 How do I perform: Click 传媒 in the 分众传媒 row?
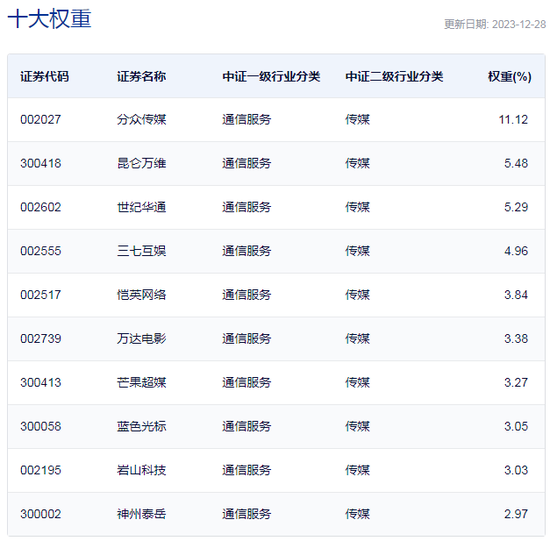pyautogui.click(x=357, y=120)
